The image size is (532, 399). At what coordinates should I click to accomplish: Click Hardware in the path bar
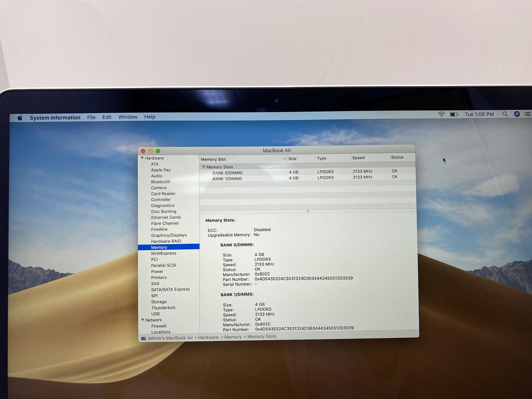[x=208, y=337]
